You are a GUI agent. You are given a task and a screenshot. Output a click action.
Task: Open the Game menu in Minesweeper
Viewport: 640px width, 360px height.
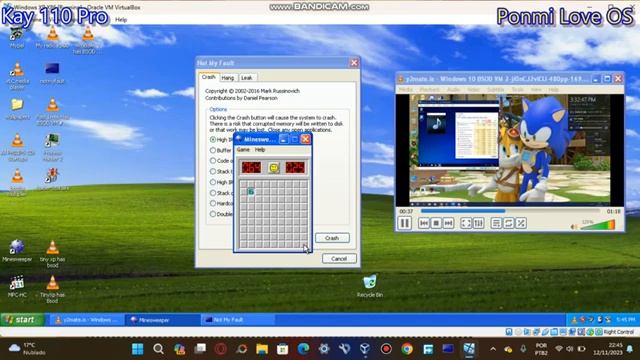[x=243, y=150]
